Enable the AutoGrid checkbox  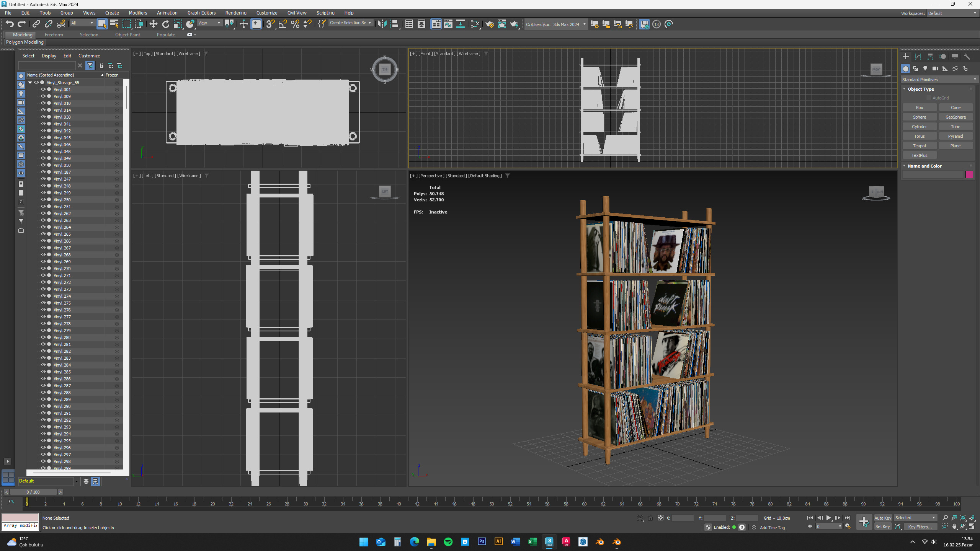coord(929,98)
